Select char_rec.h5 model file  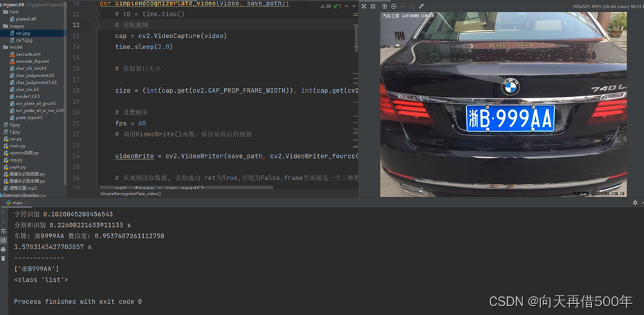pos(24,89)
